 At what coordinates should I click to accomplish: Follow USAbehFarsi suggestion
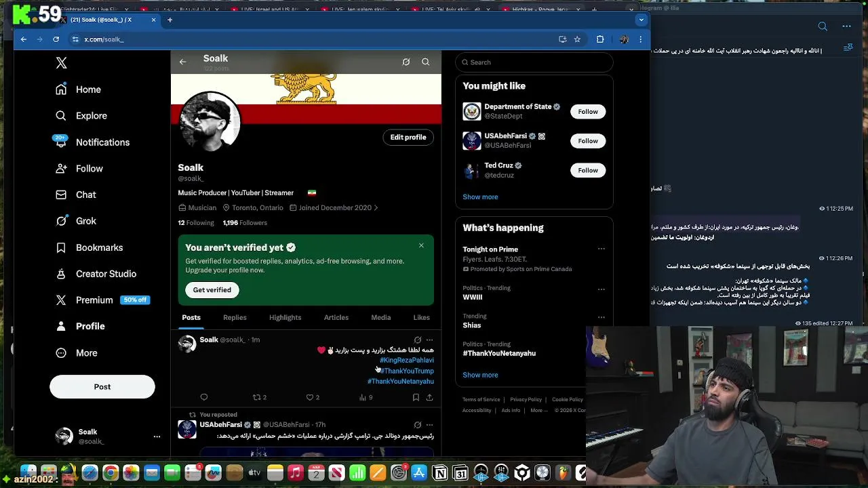pyautogui.click(x=588, y=141)
